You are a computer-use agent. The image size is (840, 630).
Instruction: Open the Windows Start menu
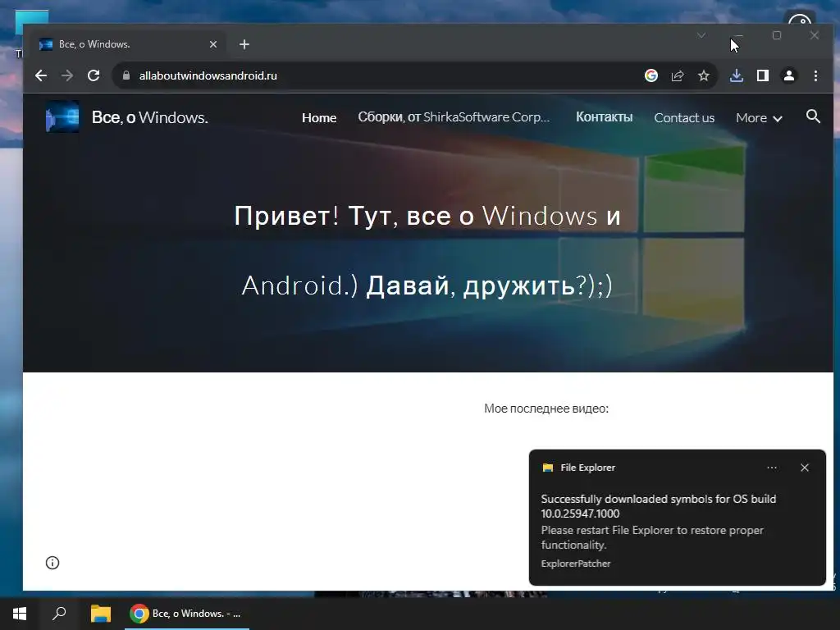click(20, 614)
